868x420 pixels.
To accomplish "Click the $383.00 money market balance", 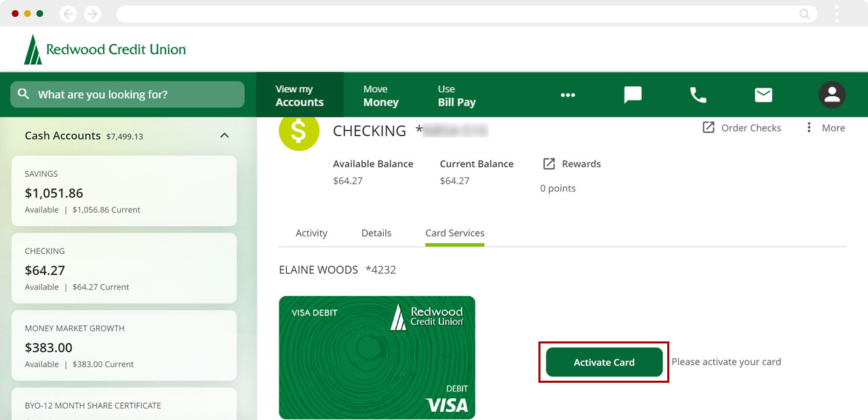I will pyautogui.click(x=49, y=348).
